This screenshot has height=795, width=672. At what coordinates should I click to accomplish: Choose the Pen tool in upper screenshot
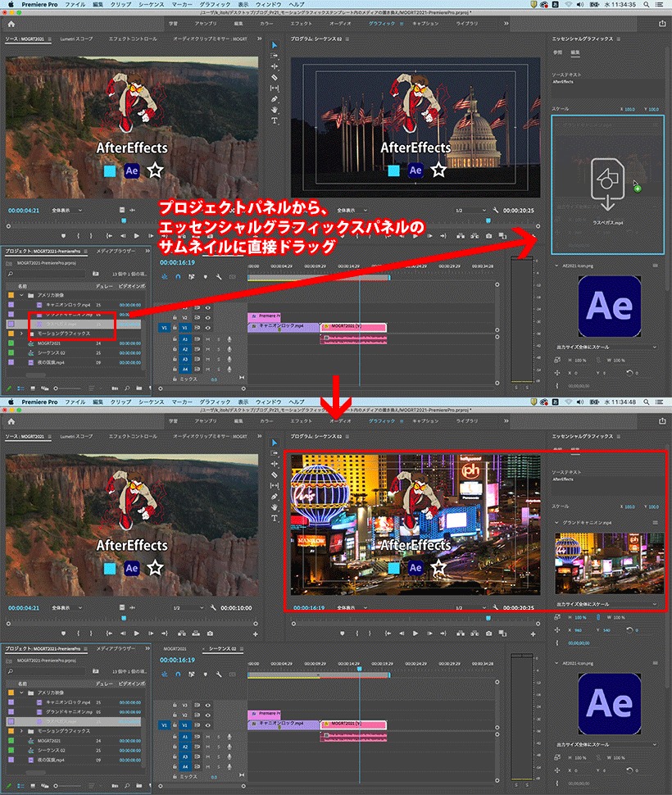coord(275,99)
